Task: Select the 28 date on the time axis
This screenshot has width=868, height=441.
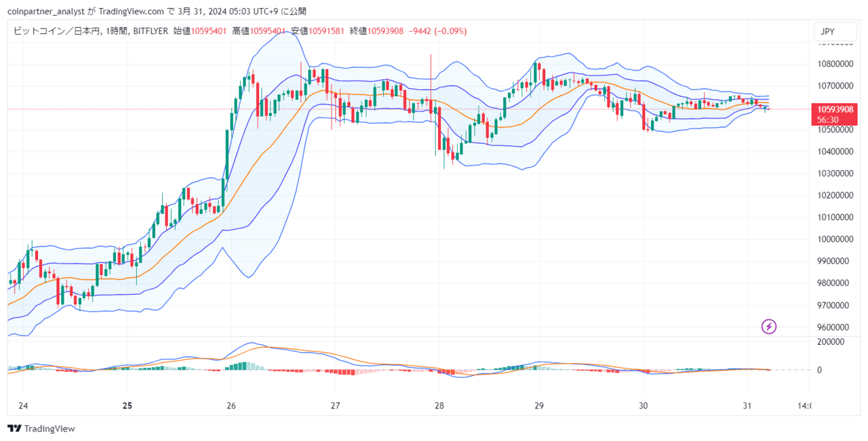Action: [438, 406]
